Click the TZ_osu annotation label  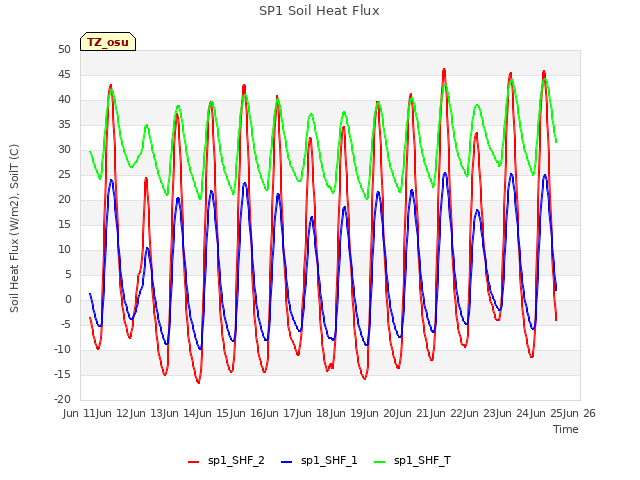[x=108, y=42]
